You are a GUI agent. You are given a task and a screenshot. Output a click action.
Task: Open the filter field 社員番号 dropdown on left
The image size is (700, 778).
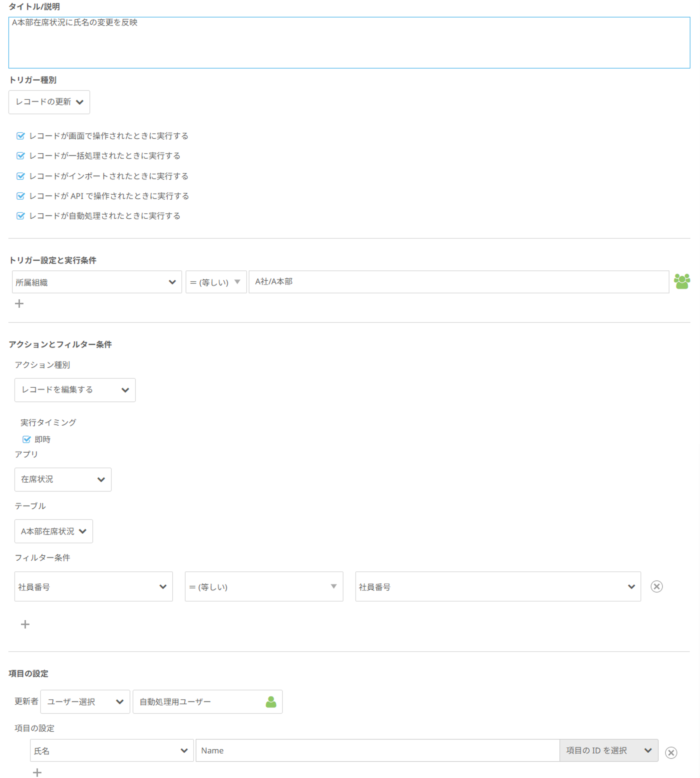(93, 586)
